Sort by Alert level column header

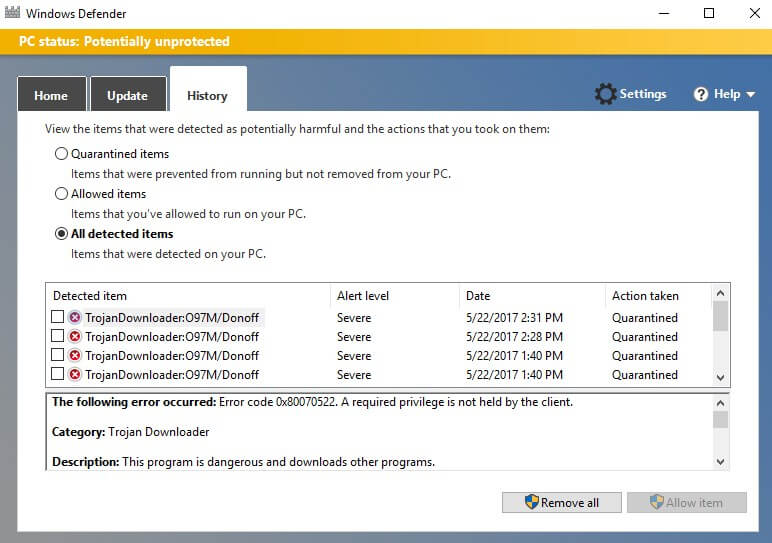click(395, 295)
